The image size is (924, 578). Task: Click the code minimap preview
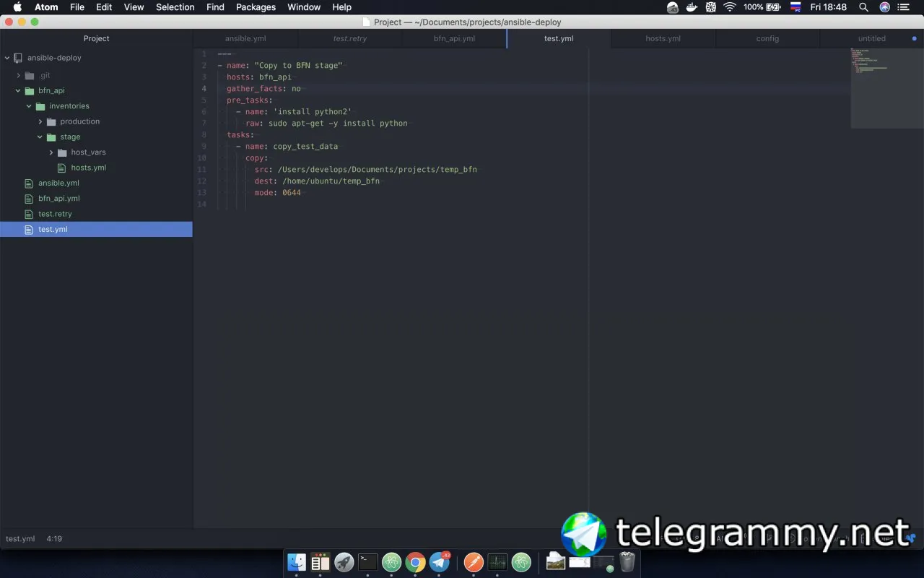(x=887, y=88)
